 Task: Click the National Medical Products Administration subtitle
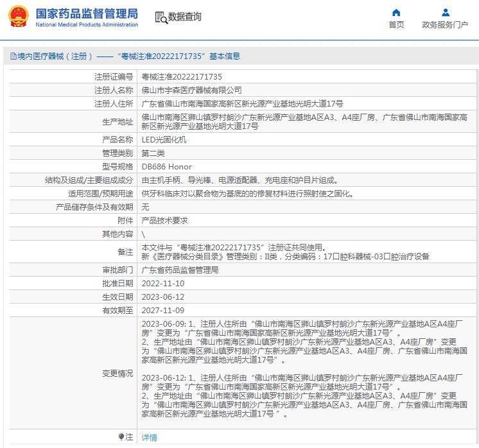[x=87, y=25]
